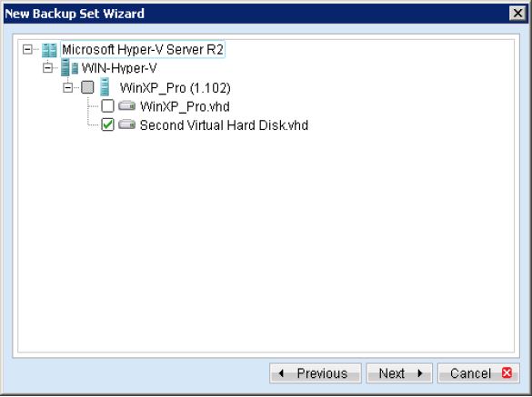
Task: Collapse the Microsoft Hyper-V Server R2 node
Action: 27,50
